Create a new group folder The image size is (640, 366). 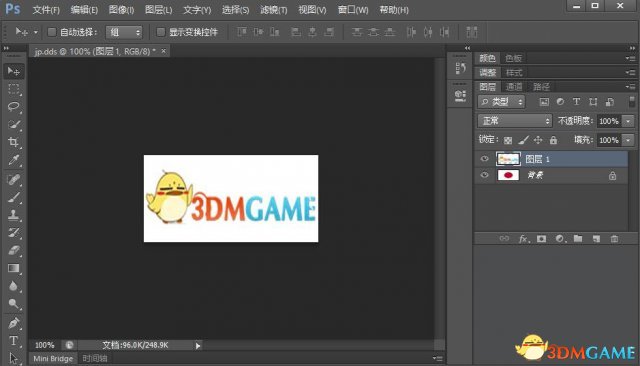(578, 239)
